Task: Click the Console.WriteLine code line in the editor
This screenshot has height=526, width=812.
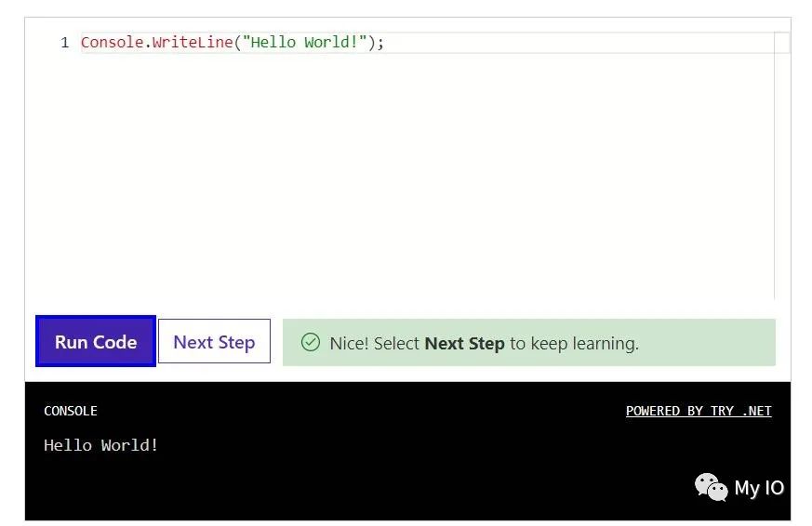Action: 233,43
